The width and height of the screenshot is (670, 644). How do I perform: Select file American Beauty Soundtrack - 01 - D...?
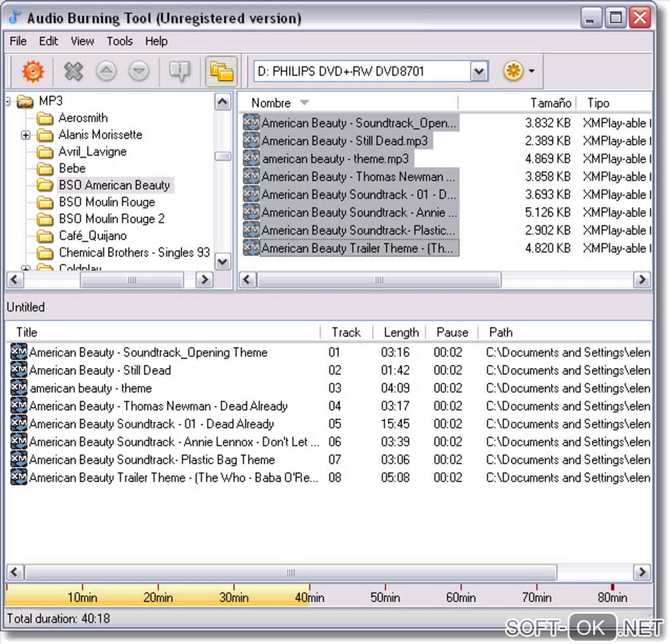click(x=358, y=195)
